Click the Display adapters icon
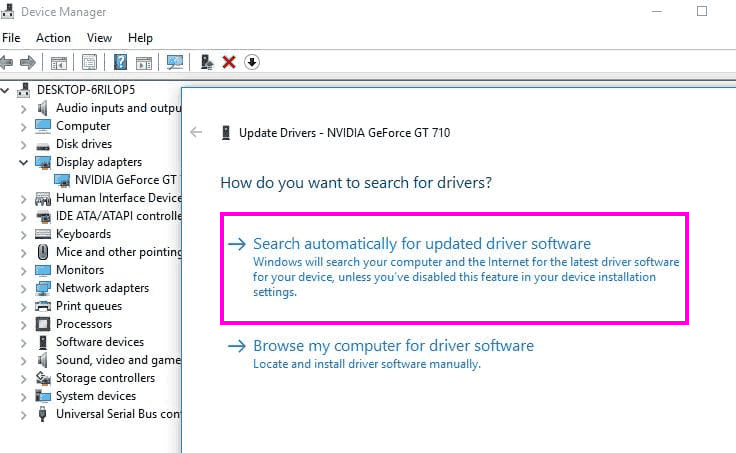Screen dimensions: 736x453 click(x=43, y=162)
